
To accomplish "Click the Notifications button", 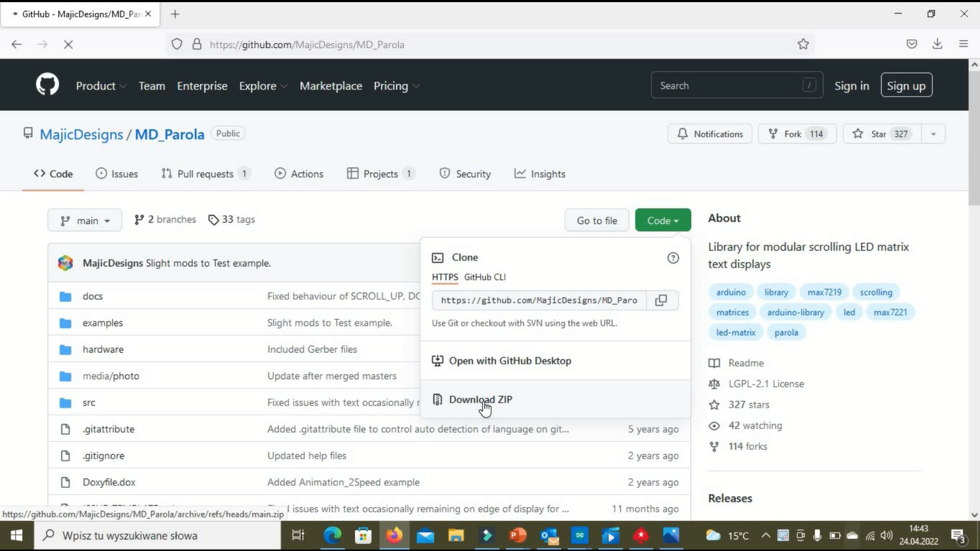I will click(x=710, y=134).
